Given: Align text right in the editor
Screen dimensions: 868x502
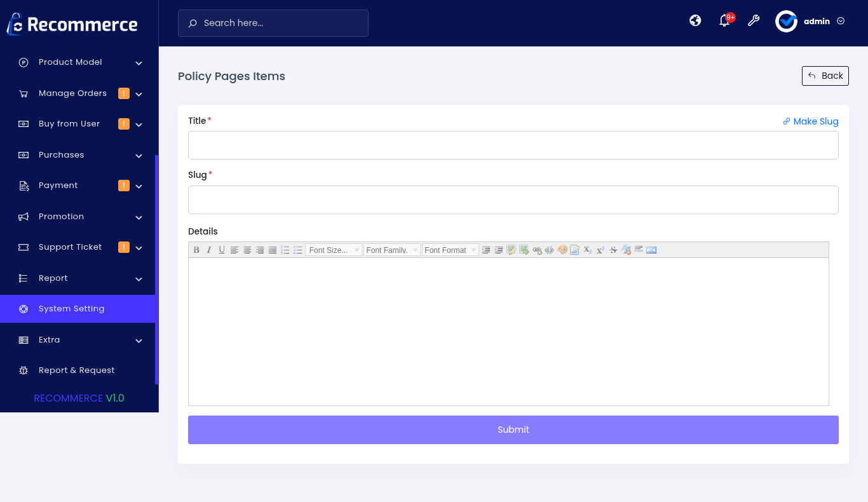Looking at the screenshot, I should click(x=260, y=250).
